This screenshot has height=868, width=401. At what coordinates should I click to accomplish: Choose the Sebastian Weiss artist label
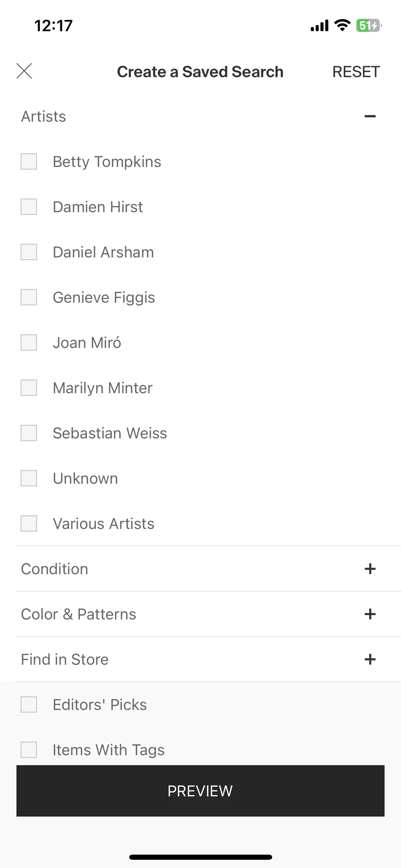pos(110,433)
